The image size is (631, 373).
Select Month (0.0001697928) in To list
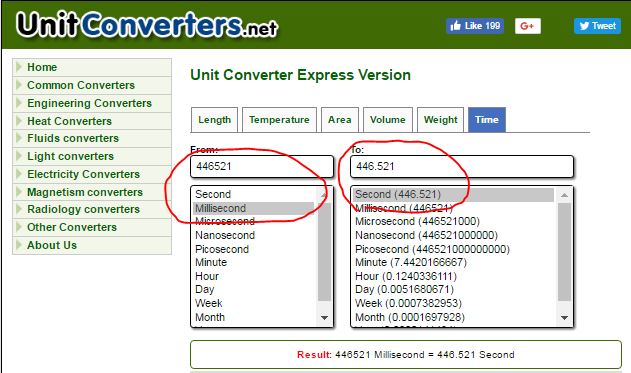point(454,317)
